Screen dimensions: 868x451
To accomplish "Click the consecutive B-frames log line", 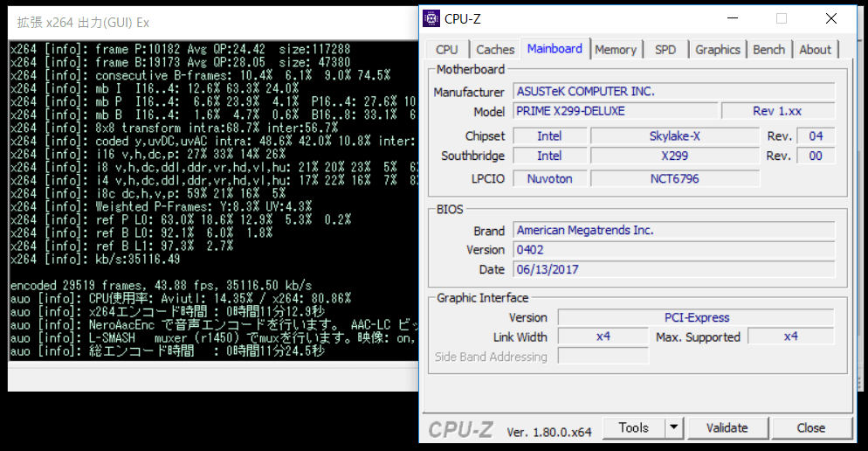I will coord(200,75).
